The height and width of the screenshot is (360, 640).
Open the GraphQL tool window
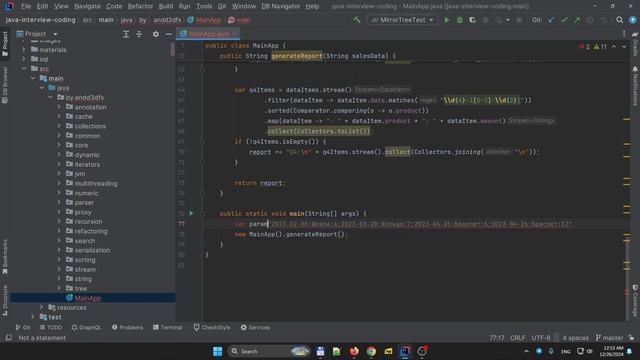click(86, 327)
